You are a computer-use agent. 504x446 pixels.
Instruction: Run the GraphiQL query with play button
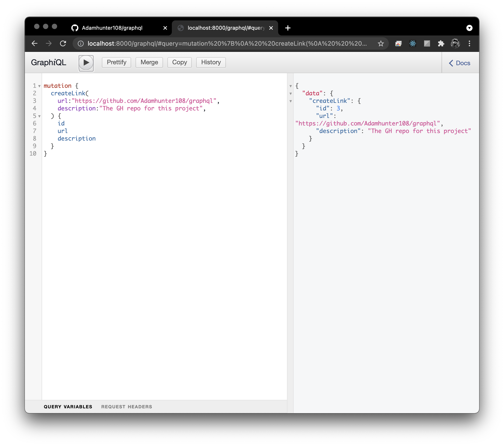tap(86, 63)
